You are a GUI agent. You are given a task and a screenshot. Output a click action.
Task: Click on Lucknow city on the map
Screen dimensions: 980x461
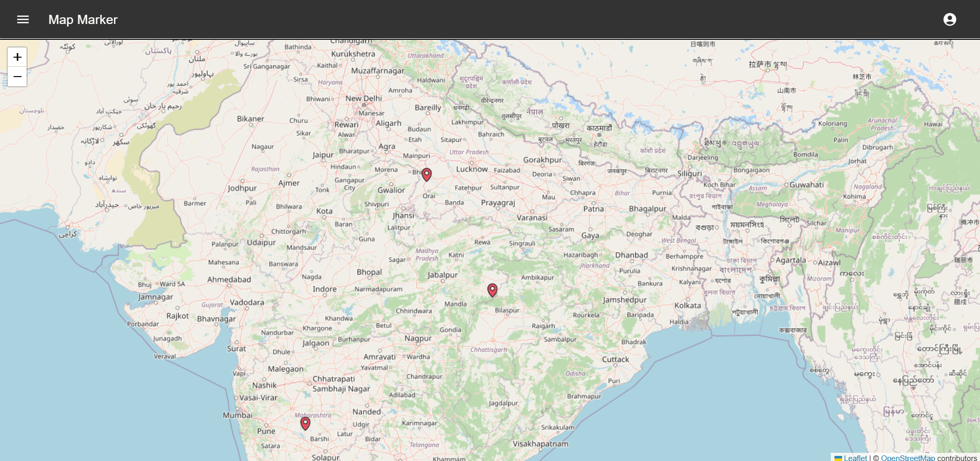[472, 169]
